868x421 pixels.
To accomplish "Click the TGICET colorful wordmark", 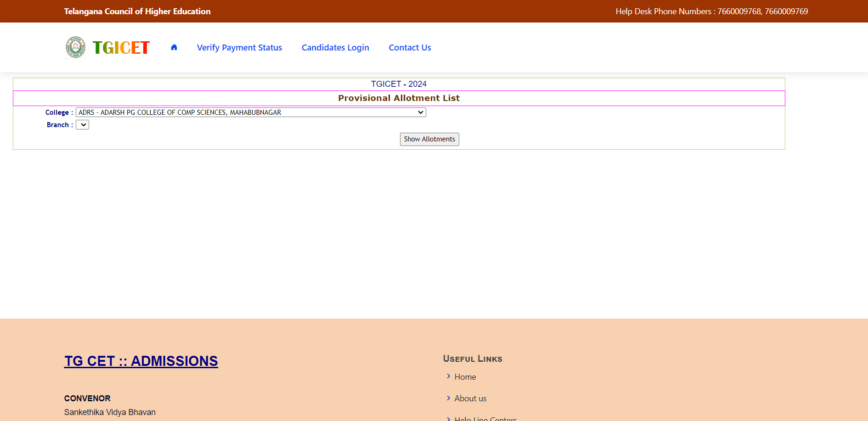I will 121,48.
